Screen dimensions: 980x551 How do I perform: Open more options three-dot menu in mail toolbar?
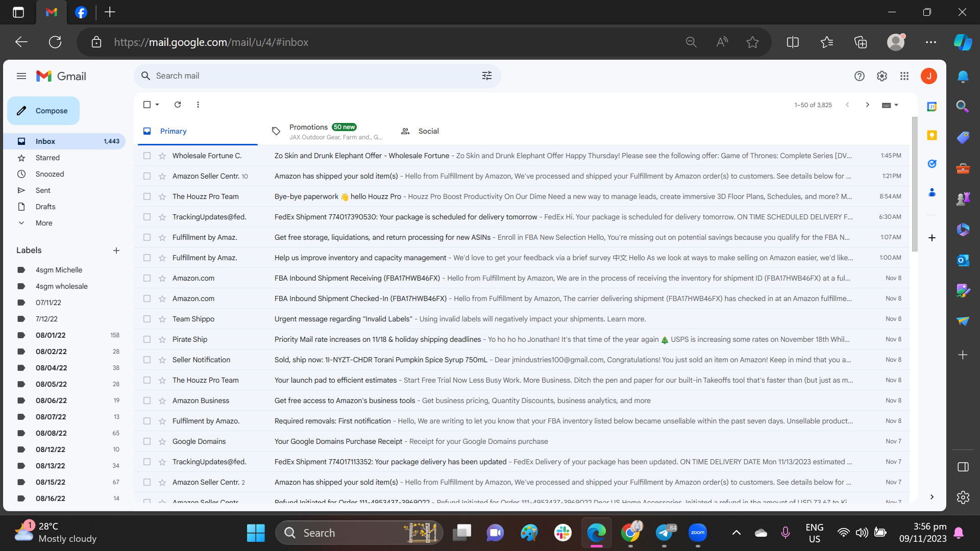point(198,105)
